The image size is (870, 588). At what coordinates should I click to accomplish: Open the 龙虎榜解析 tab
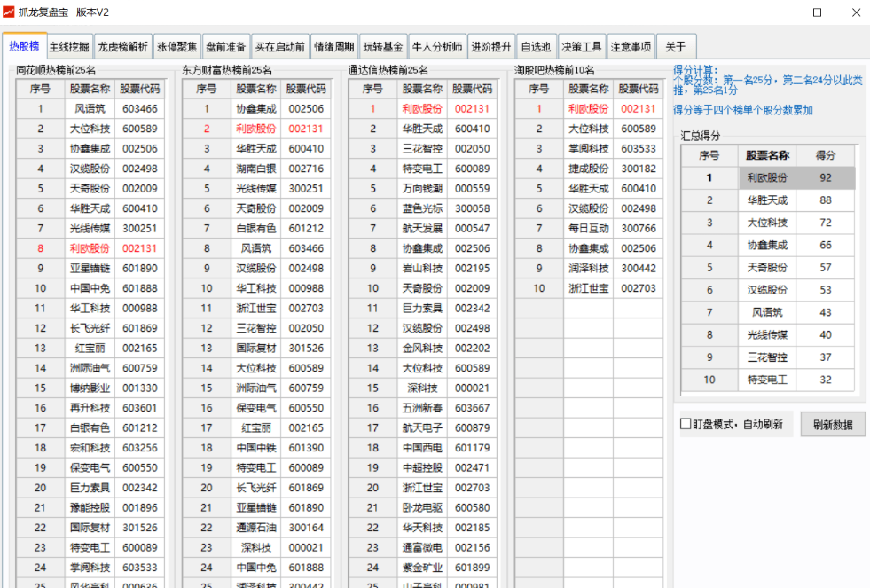(x=122, y=47)
